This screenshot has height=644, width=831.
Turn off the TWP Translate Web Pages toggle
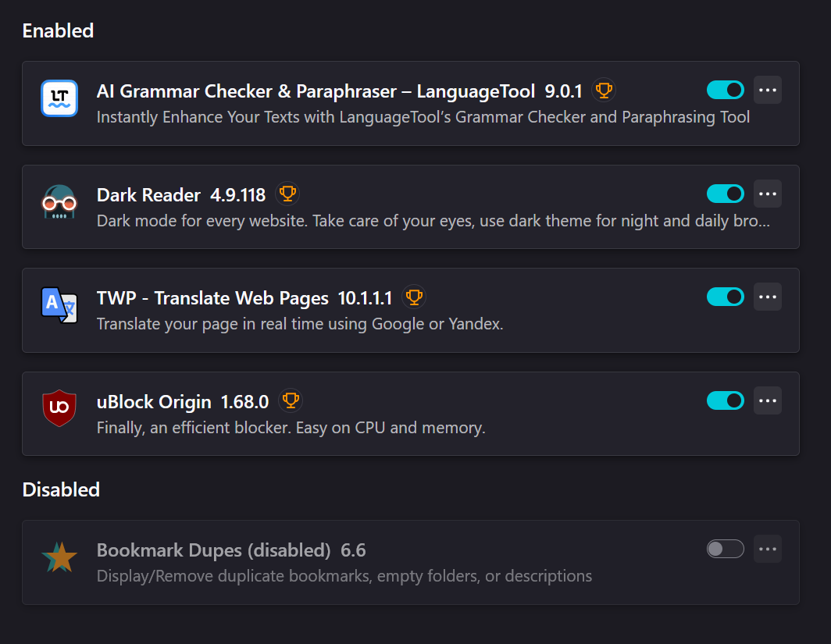point(725,297)
